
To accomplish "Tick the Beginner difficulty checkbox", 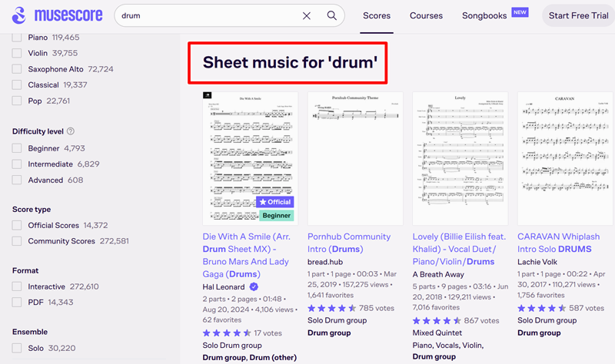I will pyautogui.click(x=16, y=148).
